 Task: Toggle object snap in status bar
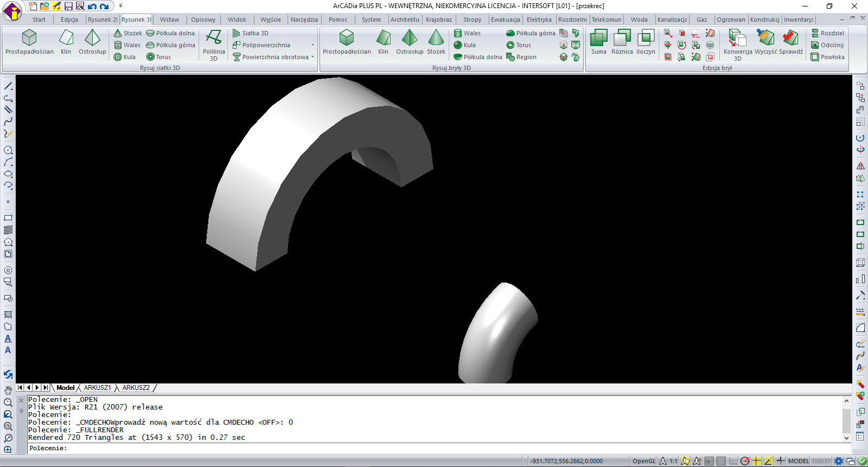pyautogui.click(x=757, y=461)
